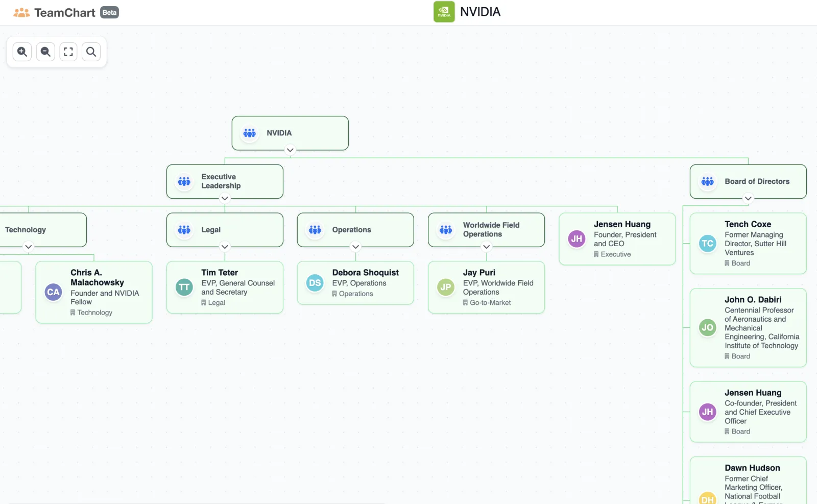817x504 pixels.
Task: Open Tench Coxe's name
Action: click(x=748, y=224)
